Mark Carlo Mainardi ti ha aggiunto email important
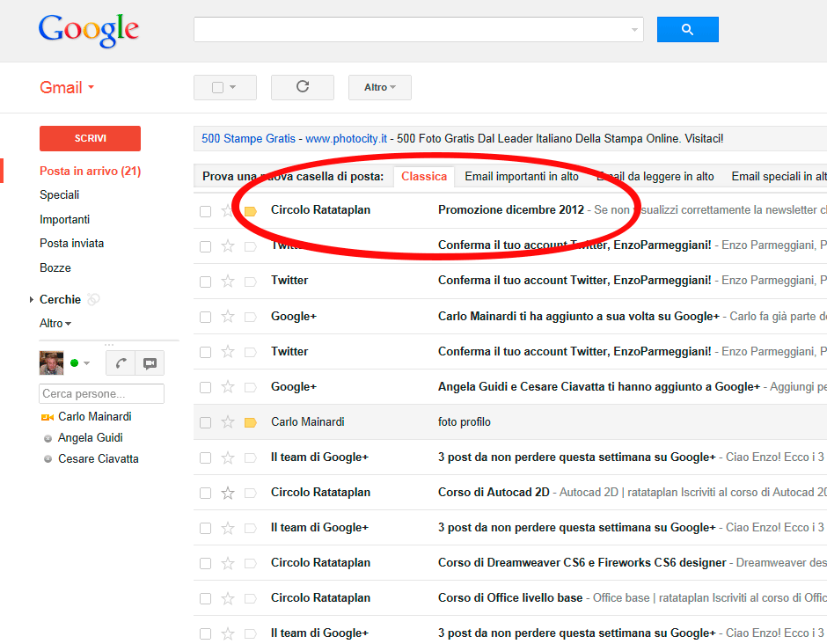 (251, 317)
